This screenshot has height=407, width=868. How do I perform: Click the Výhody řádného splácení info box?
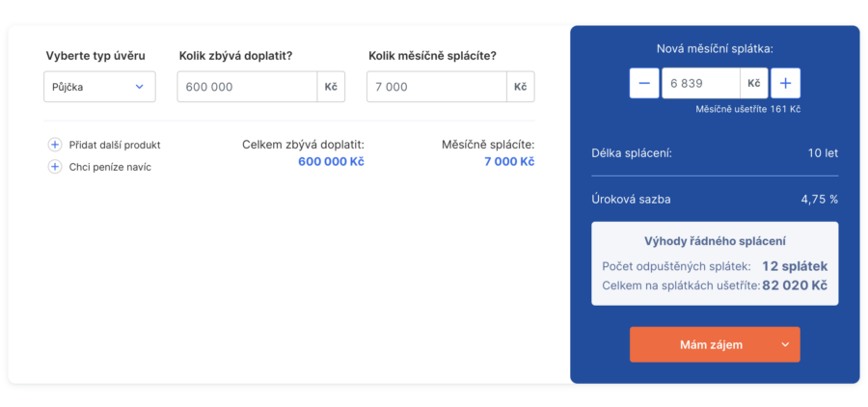[x=715, y=263]
